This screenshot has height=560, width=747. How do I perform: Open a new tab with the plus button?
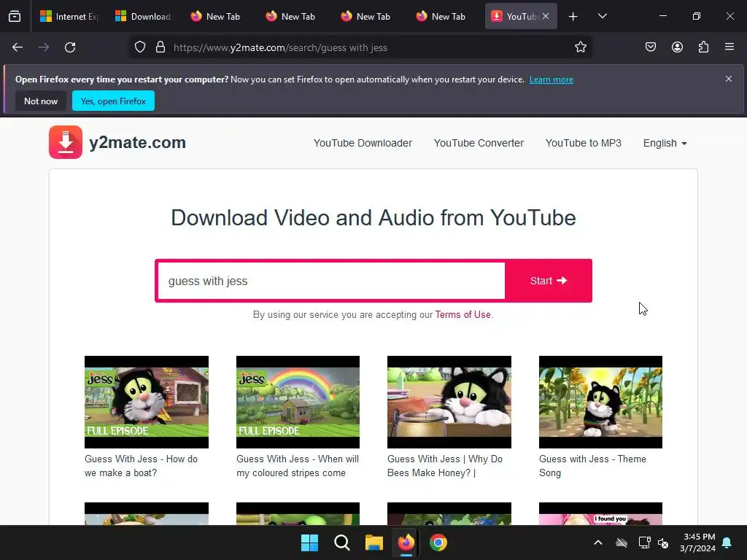pos(573,17)
